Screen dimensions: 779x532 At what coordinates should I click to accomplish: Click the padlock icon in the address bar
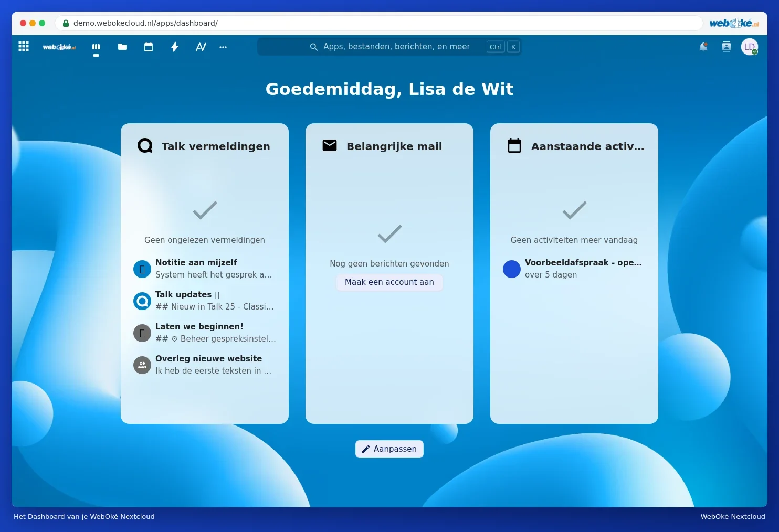point(66,23)
